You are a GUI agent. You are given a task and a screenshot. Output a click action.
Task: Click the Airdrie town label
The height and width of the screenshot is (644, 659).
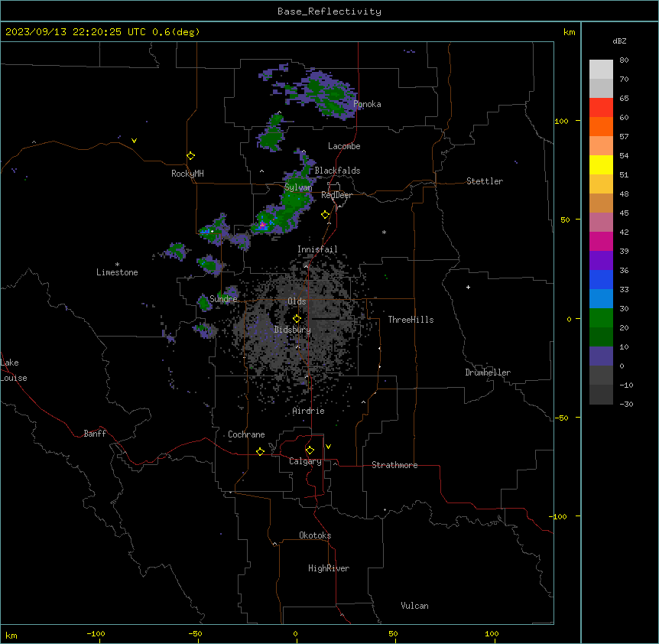tap(308, 411)
